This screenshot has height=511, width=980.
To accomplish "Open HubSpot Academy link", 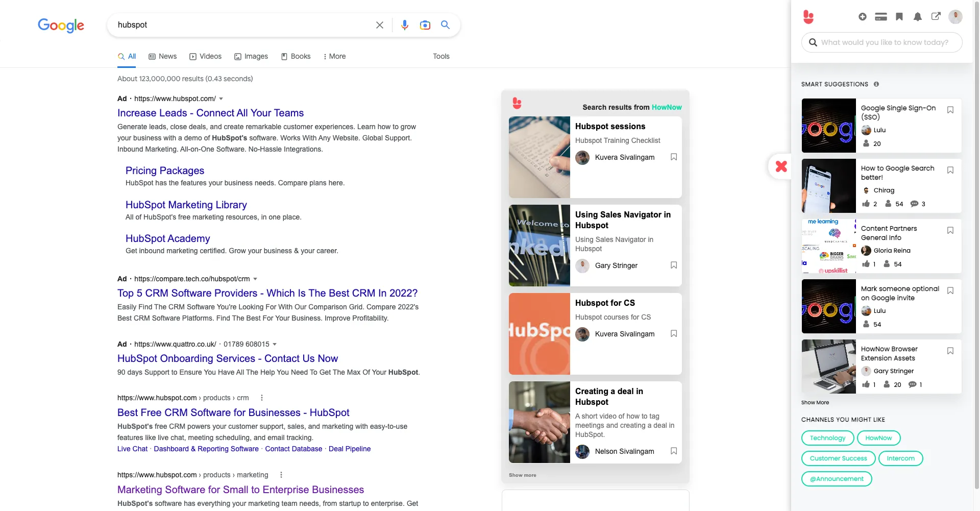I will pos(168,238).
